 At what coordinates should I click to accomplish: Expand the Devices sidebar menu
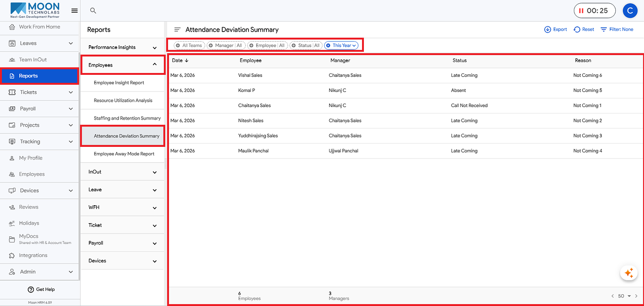39,191
